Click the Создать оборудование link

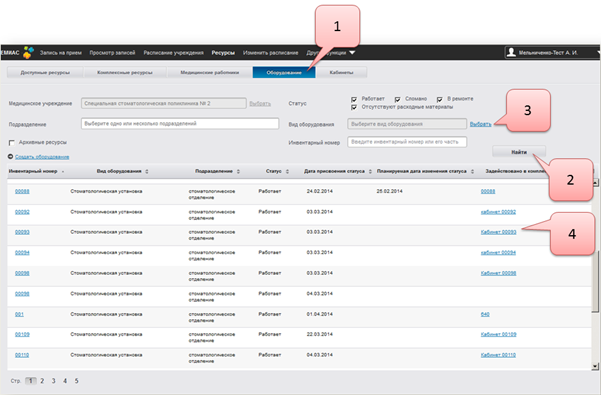[x=42, y=157]
